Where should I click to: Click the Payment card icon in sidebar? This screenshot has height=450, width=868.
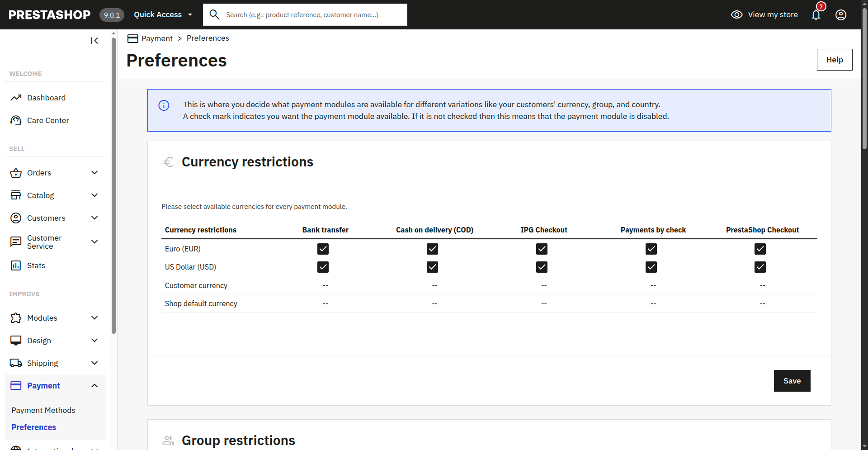pos(16,386)
